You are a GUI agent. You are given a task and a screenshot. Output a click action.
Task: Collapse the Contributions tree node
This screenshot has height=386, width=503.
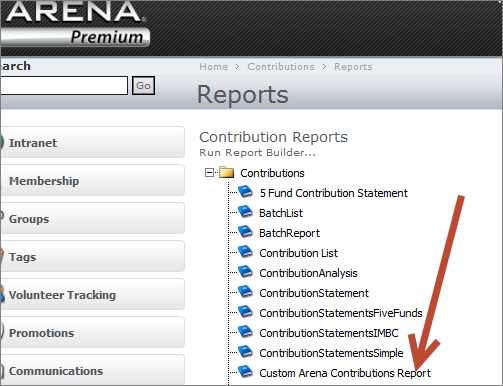[x=209, y=173]
